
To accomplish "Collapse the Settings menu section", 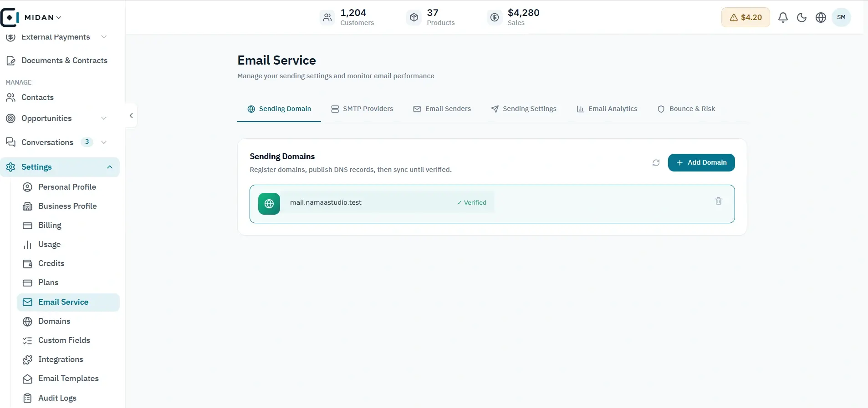I will click(110, 167).
